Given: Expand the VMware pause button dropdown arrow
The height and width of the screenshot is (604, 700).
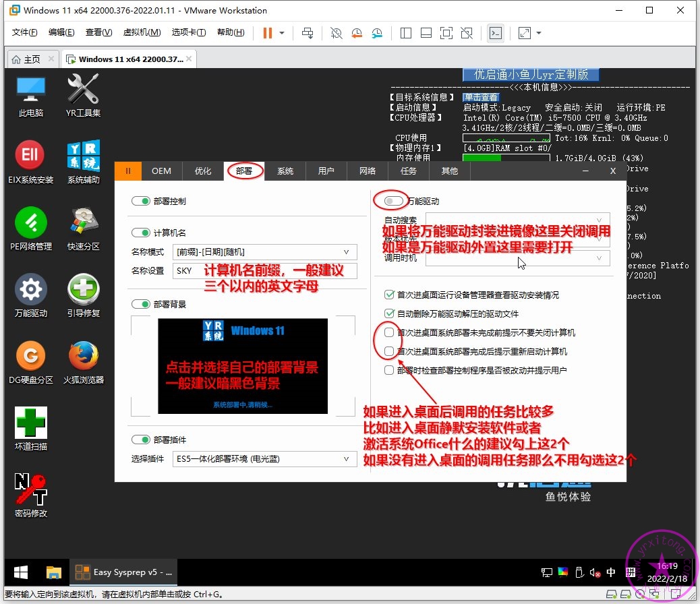Looking at the screenshot, I should (x=282, y=32).
